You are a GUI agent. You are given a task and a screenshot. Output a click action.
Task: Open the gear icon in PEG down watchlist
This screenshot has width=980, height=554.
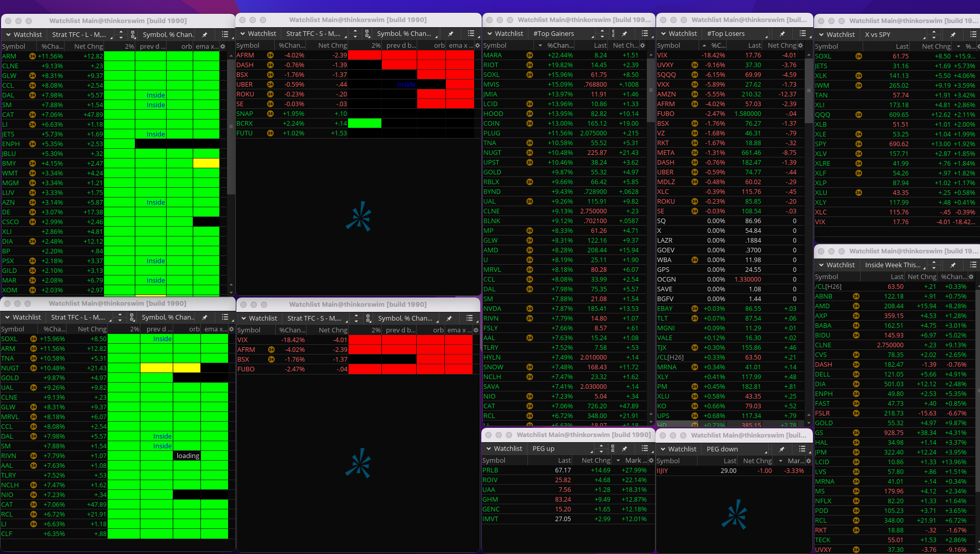809,461
